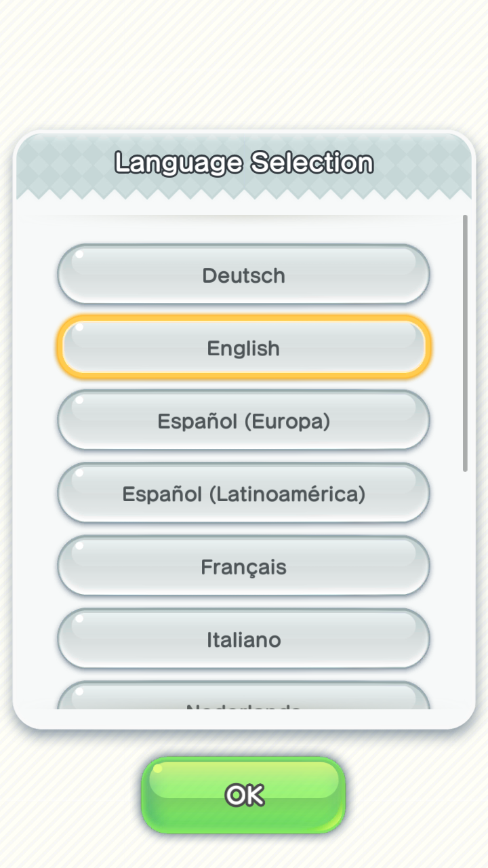Click the scrollbar track below the thumb
This screenshot has width=488, height=868.
[465, 590]
